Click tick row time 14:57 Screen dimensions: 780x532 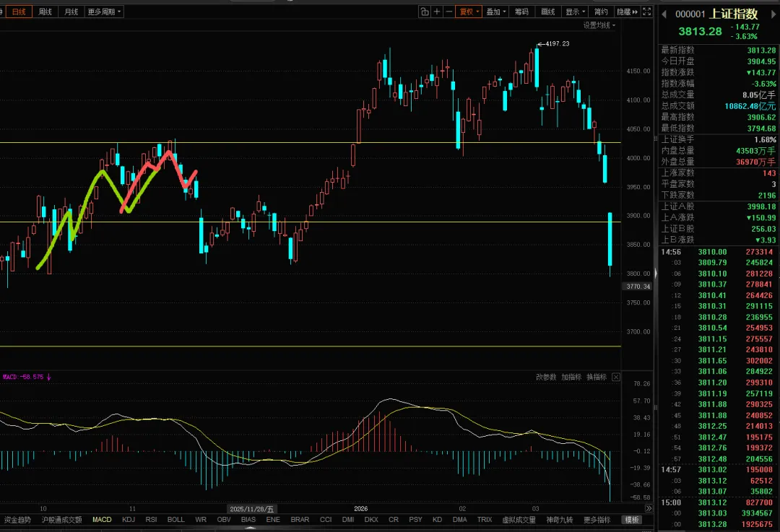click(670, 469)
